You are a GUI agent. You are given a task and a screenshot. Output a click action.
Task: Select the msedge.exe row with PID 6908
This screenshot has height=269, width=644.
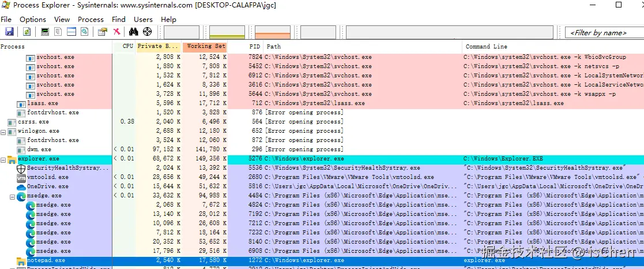(322, 251)
